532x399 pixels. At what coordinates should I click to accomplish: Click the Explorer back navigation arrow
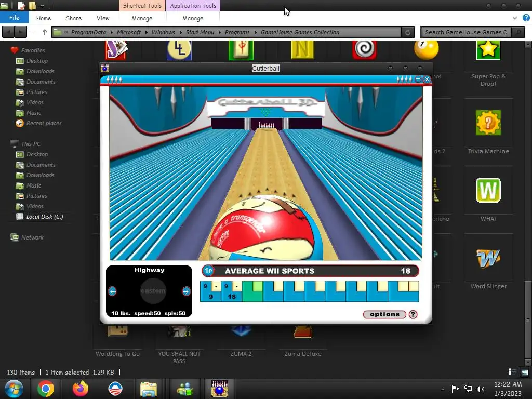[8, 32]
